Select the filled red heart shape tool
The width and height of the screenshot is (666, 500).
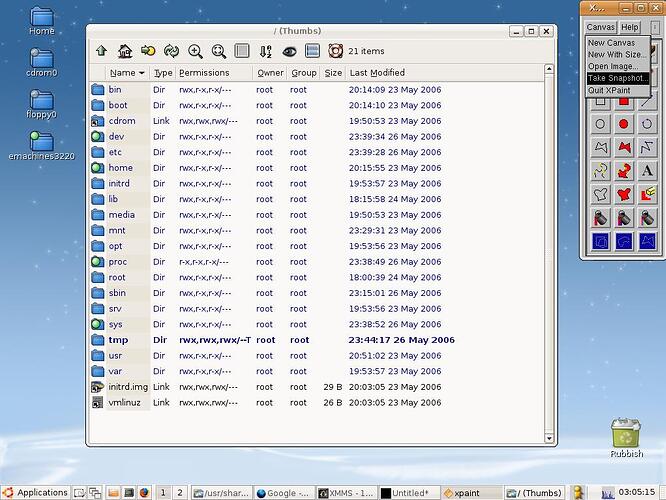(623, 195)
